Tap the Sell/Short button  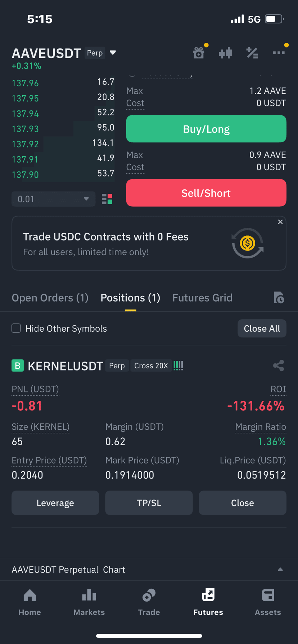206,193
